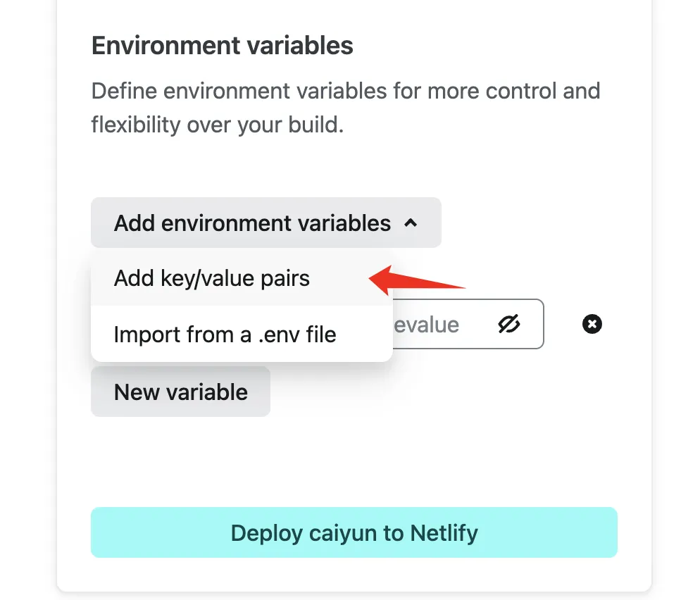Click the black circled x delete icon
This screenshot has height=600, width=700.
[x=592, y=324]
